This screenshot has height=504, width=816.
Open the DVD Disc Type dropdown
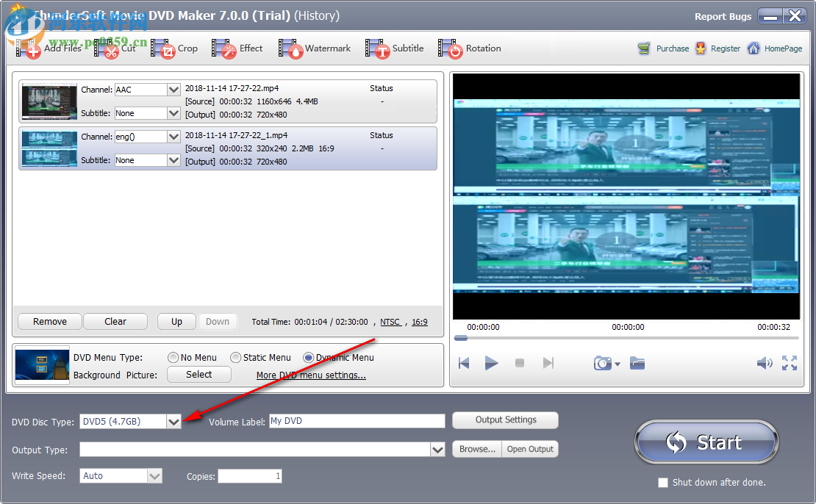pyautogui.click(x=174, y=421)
